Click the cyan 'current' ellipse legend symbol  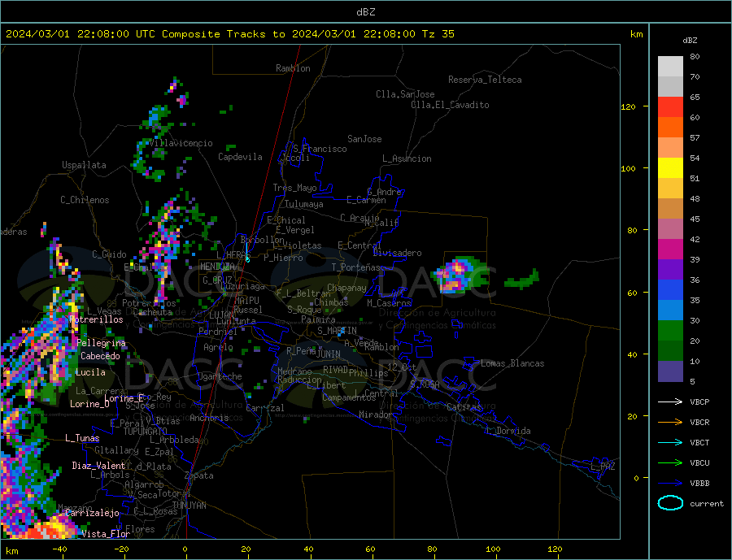pos(670,503)
